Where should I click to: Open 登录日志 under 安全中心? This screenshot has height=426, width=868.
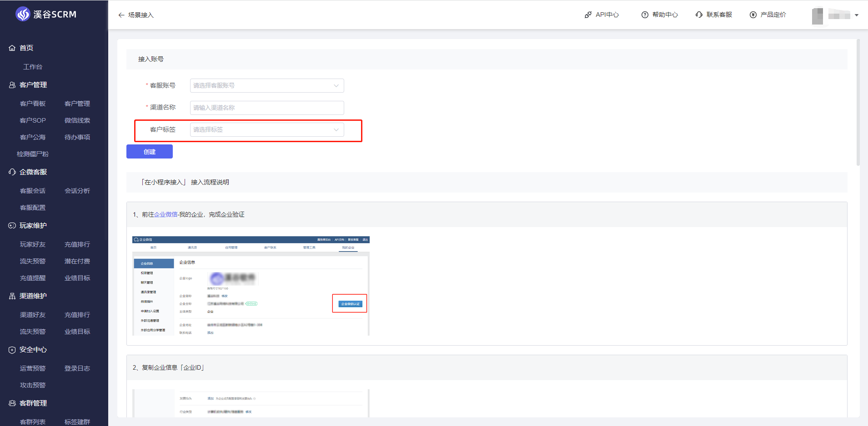pos(77,368)
